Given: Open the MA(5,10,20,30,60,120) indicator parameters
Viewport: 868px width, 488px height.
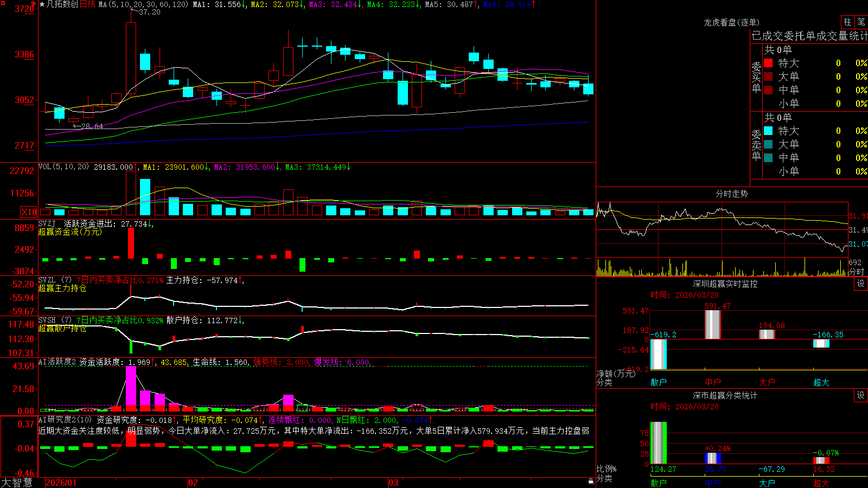Looking at the screenshot, I should click(x=143, y=4).
